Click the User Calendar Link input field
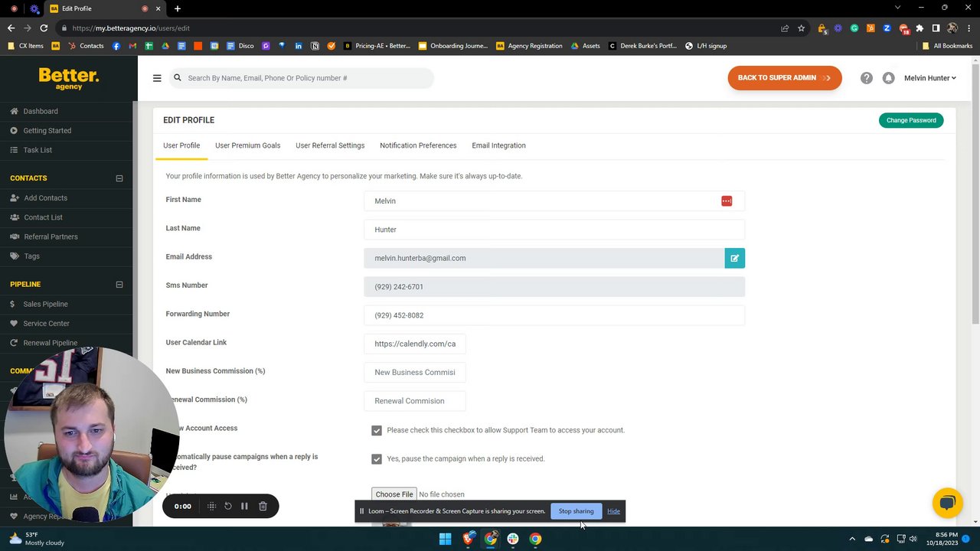 click(415, 344)
